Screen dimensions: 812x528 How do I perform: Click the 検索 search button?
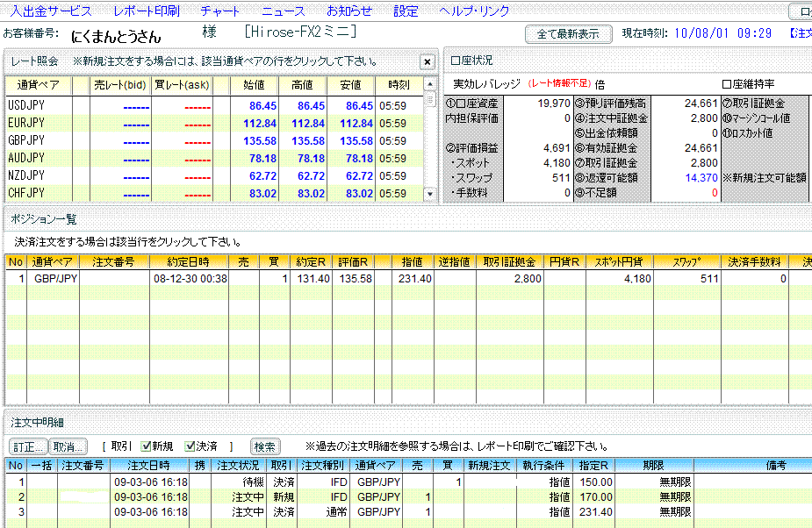point(265,446)
